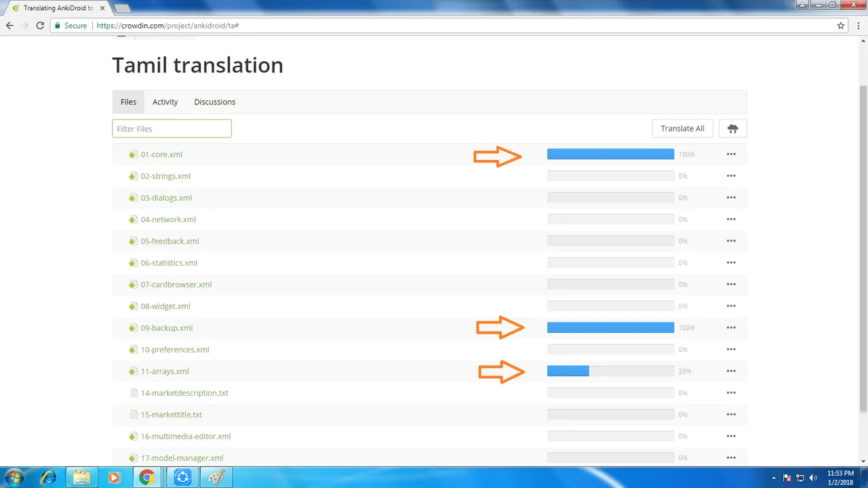
Task: Select the Translating AnkiDroid browser tab
Action: [x=58, y=8]
